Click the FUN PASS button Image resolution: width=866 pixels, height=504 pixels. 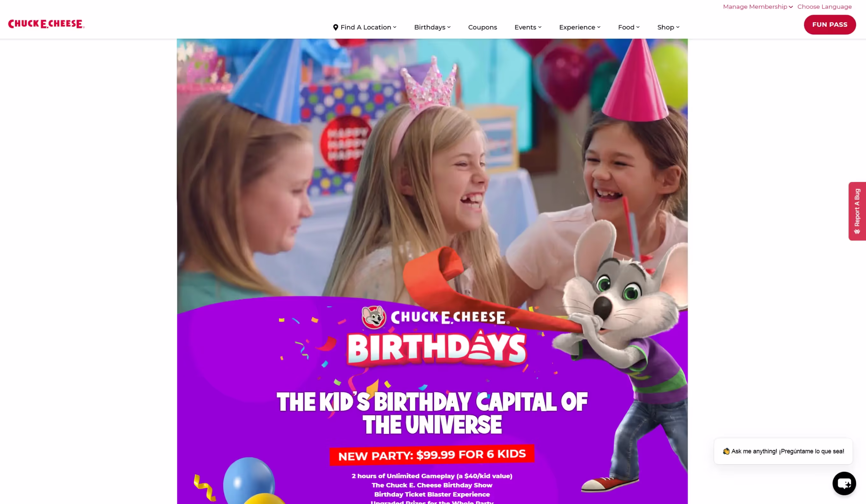pyautogui.click(x=829, y=24)
